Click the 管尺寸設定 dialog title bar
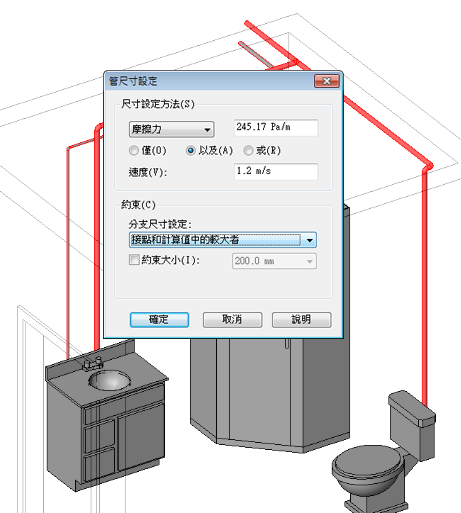Image resolution: width=461 pixels, height=513 pixels. point(210,81)
